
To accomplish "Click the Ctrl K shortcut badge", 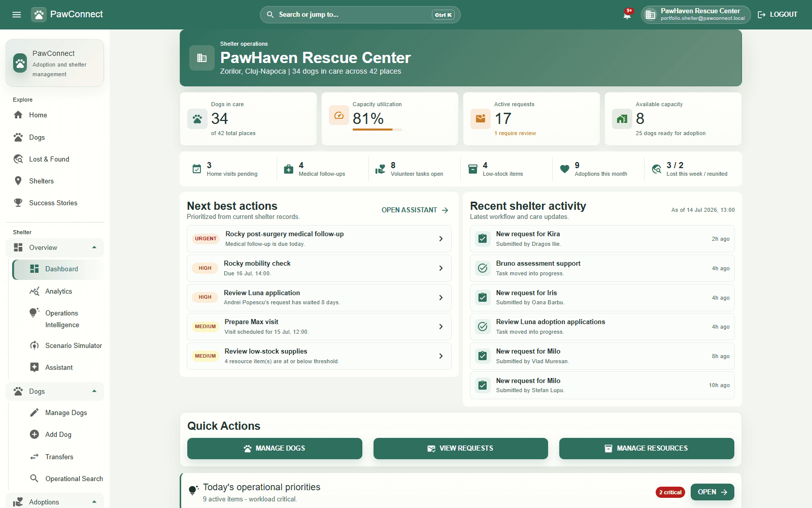I will tap(443, 15).
